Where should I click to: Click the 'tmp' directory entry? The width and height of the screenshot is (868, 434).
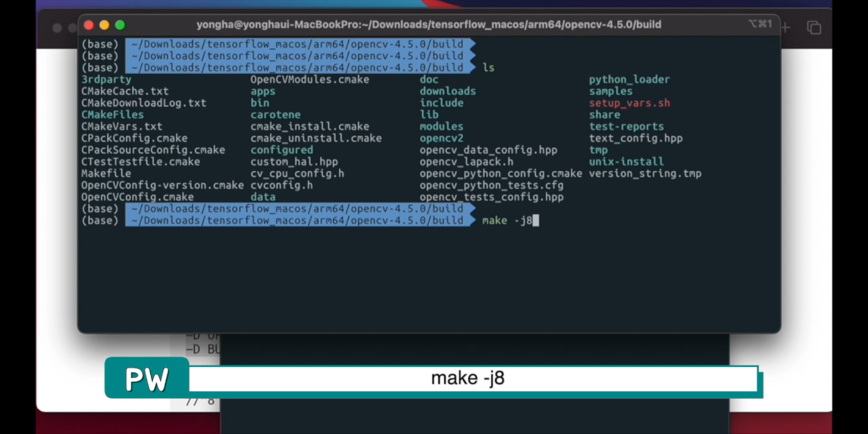598,150
